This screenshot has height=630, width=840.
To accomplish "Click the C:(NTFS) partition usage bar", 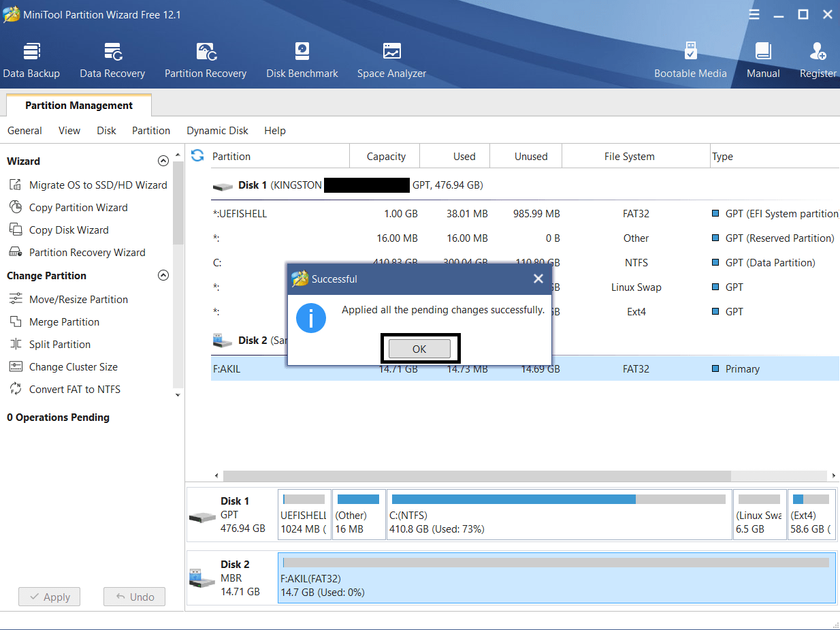I will coord(558,500).
